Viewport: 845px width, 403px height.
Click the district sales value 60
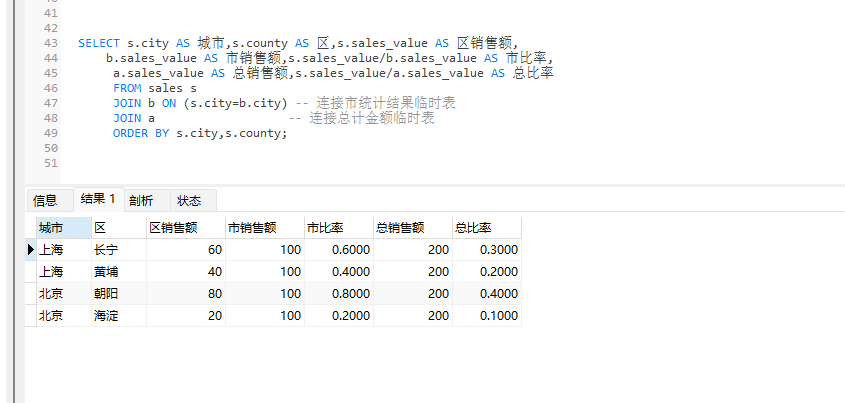(186, 250)
